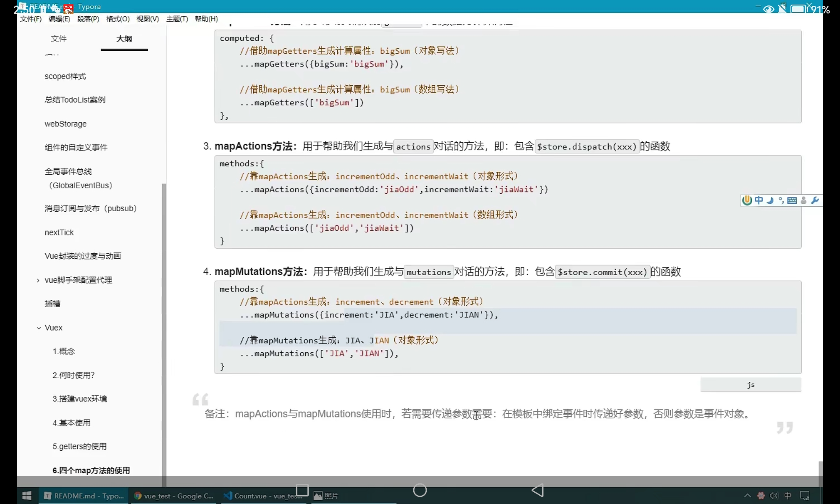The height and width of the screenshot is (504, 840).
Task: Toggle Chinese/English input mode in IME bar
Action: pyautogui.click(x=759, y=200)
